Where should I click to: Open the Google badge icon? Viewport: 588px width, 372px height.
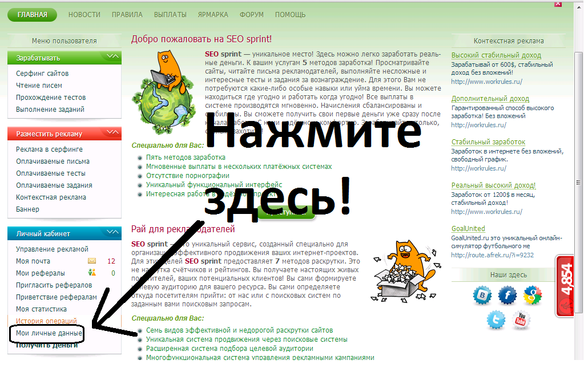point(533,295)
